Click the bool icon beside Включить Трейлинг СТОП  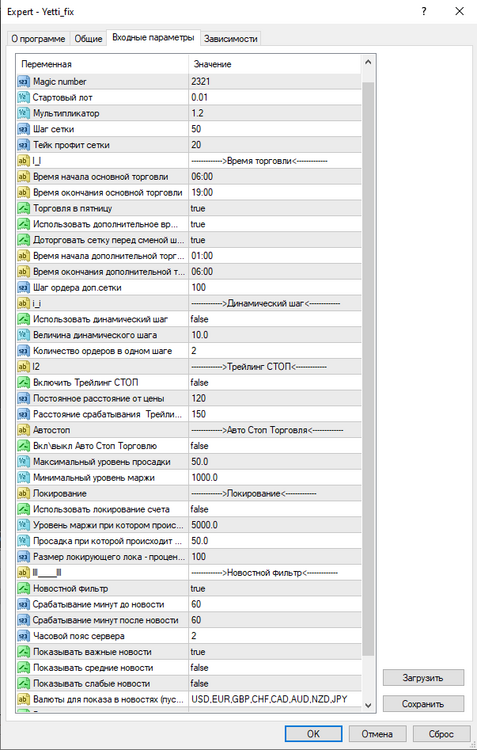click(x=23, y=383)
